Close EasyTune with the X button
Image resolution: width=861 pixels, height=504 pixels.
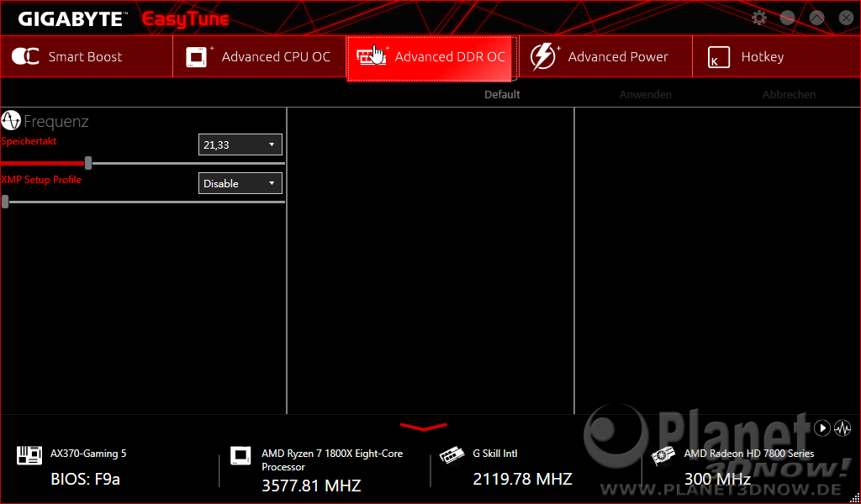pyautogui.click(x=846, y=18)
